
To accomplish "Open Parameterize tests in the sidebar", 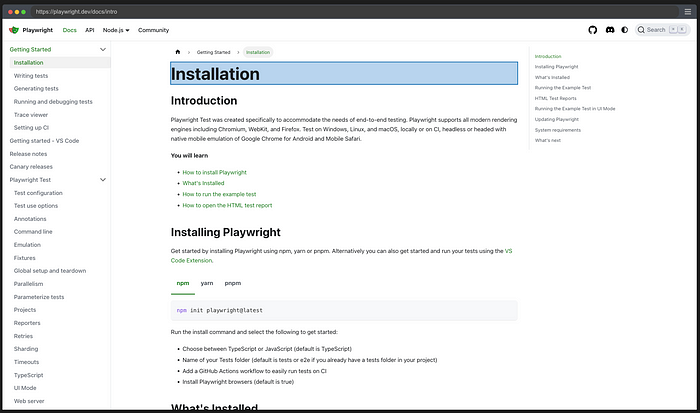I will pos(39,297).
